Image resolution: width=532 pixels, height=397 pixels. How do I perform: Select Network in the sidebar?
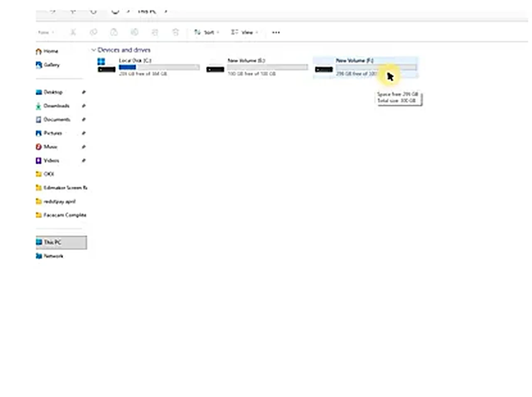click(49, 256)
